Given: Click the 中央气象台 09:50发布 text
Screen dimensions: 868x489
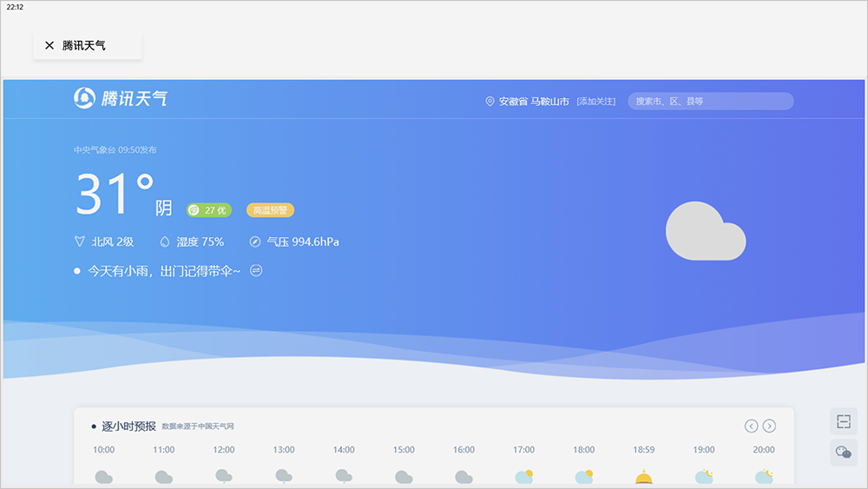Looking at the screenshot, I should click(x=115, y=149).
